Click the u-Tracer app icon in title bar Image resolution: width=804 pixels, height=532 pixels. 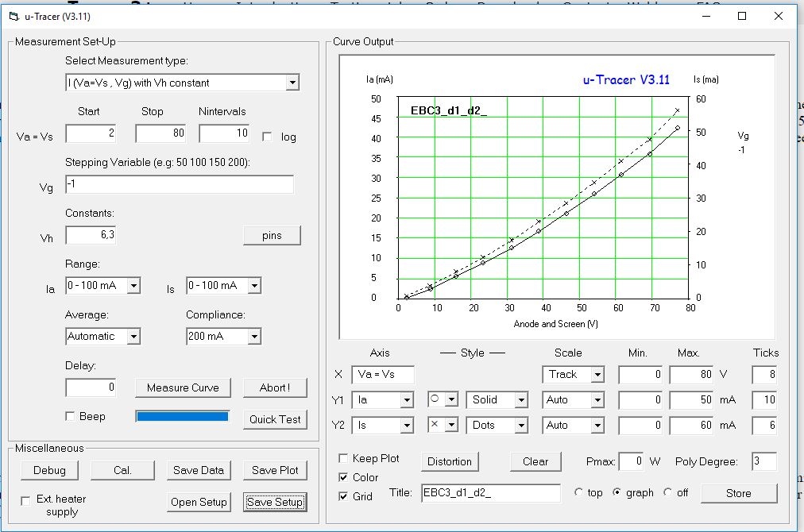click(14, 17)
